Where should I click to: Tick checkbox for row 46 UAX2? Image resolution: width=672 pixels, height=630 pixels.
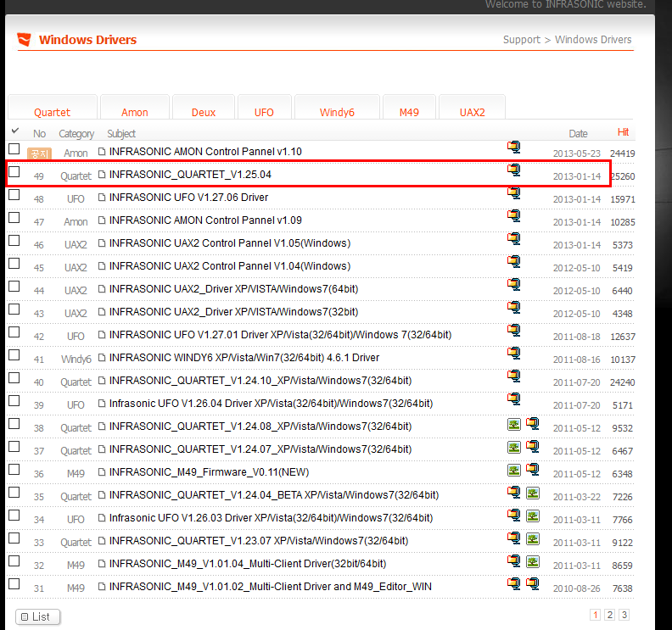[x=14, y=240]
